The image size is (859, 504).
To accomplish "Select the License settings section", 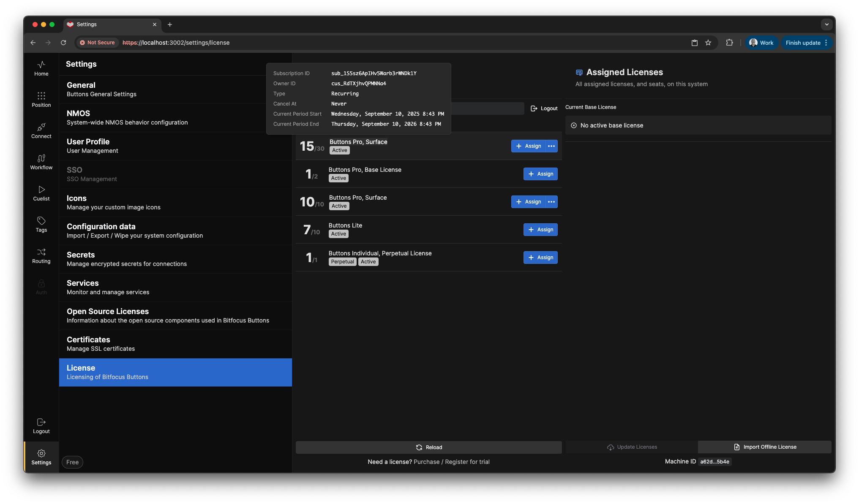I will click(175, 372).
